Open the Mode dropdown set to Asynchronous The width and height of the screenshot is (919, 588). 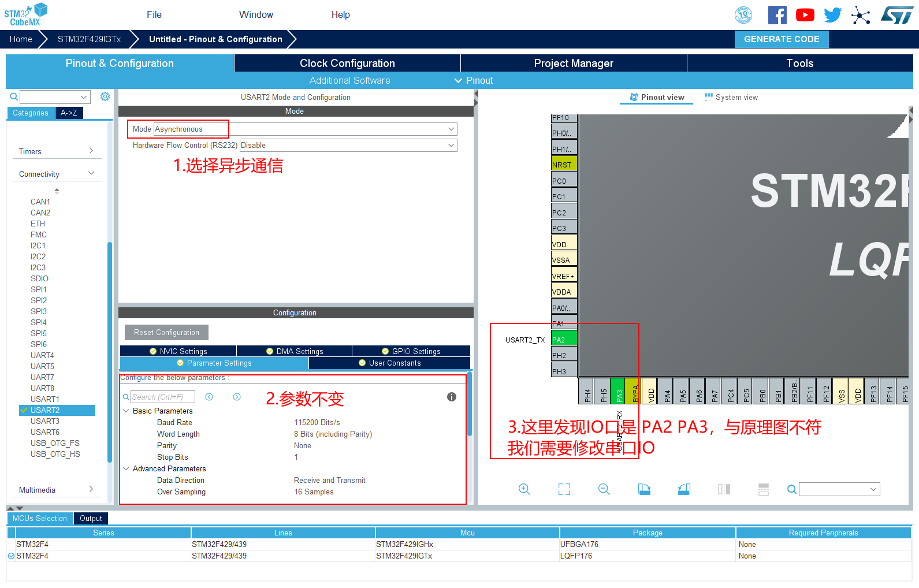(x=306, y=129)
